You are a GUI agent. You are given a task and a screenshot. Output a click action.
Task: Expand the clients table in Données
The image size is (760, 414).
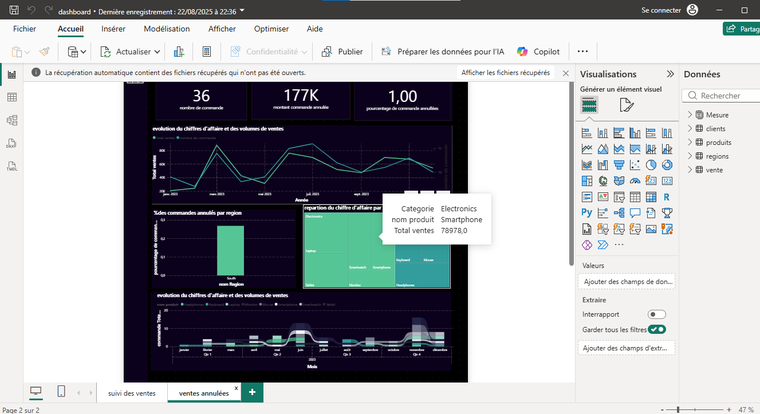pos(689,129)
